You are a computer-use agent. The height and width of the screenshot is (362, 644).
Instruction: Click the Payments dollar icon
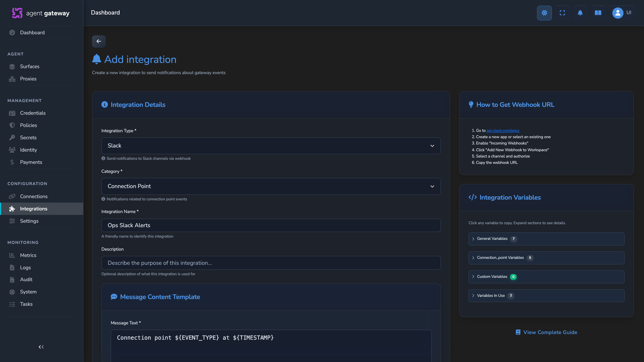pos(12,162)
